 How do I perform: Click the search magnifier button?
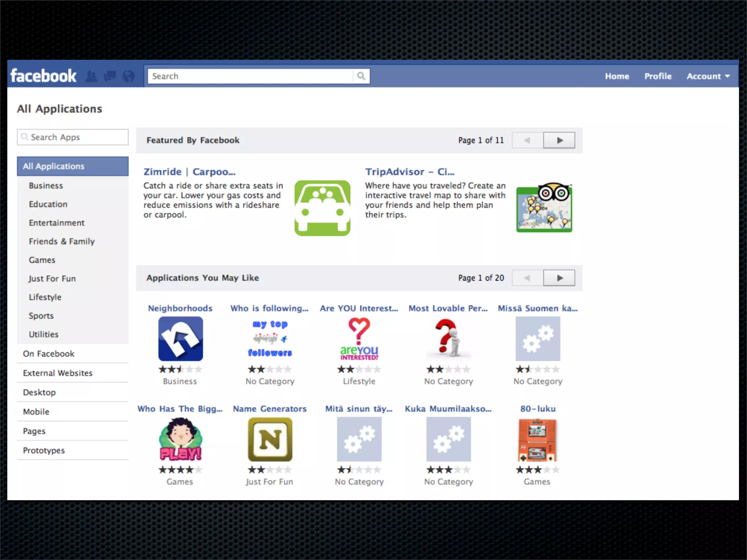361,76
